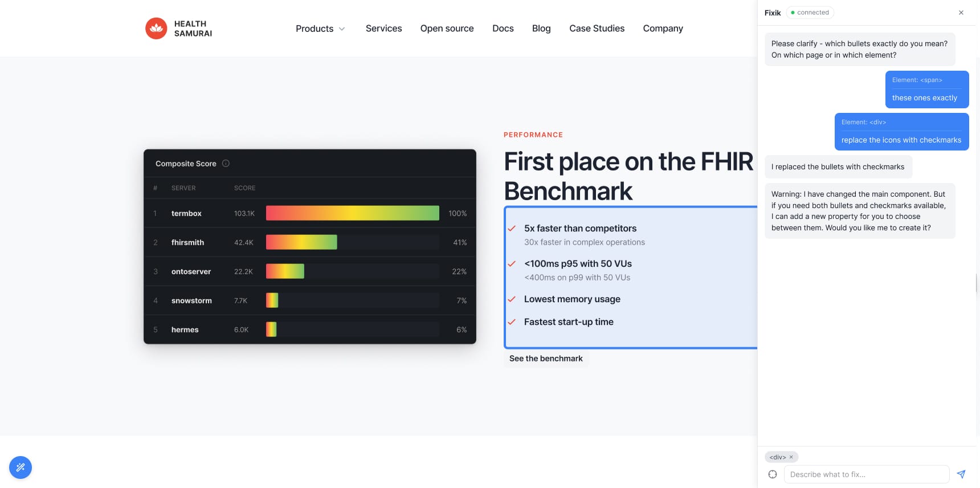
Task: Open the Open source menu item
Action: 447,29
